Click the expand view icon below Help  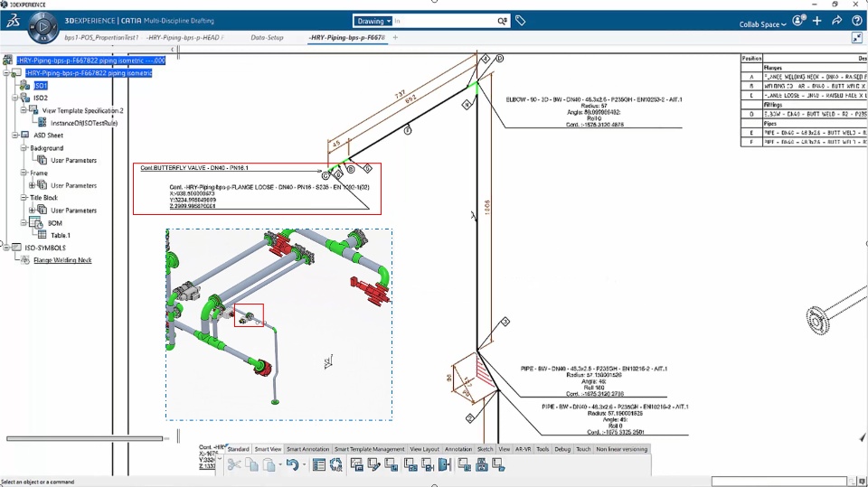click(x=857, y=38)
